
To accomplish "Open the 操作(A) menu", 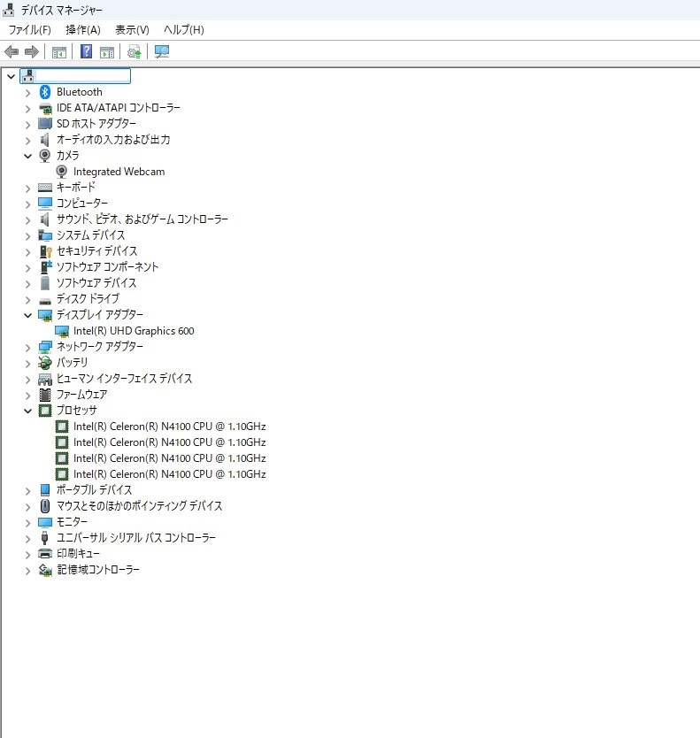I will [83, 30].
